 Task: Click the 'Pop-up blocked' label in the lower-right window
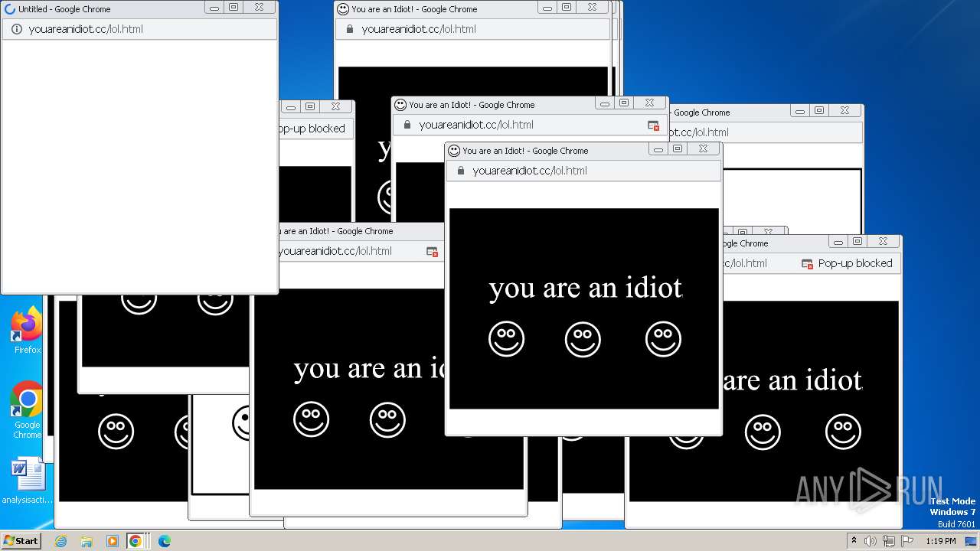pyautogui.click(x=855, y=263)
